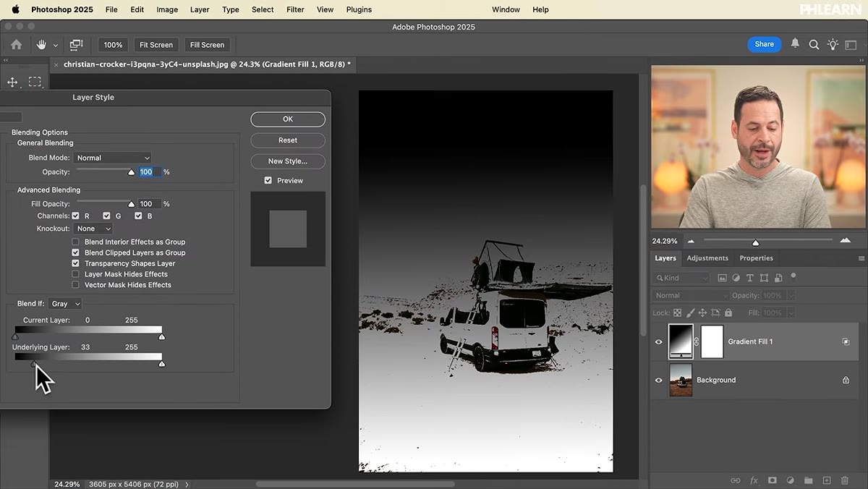Open the Layer menu

click(x=200, y=9)
